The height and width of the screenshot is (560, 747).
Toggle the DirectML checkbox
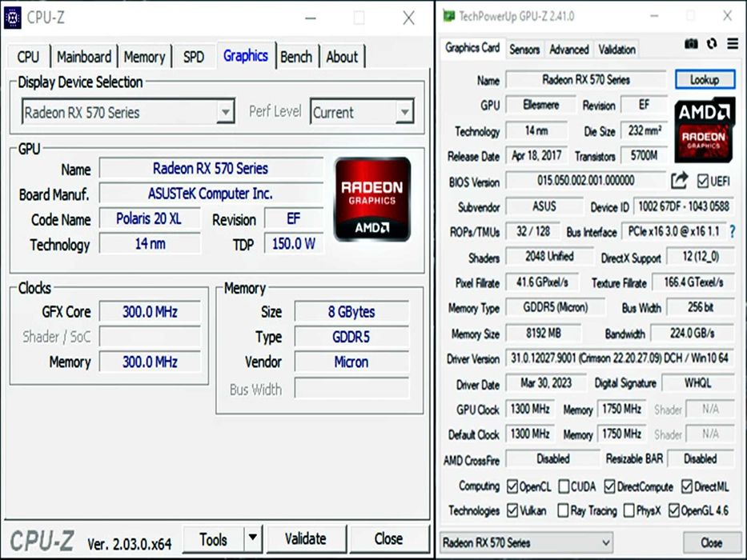686,486
